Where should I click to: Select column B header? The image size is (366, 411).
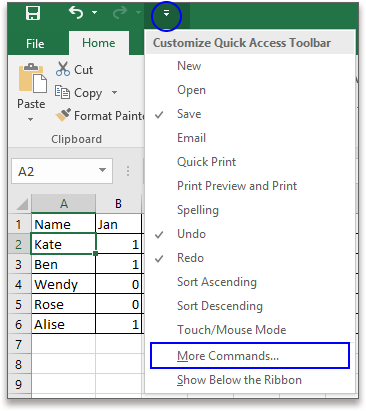pos(118,203)
